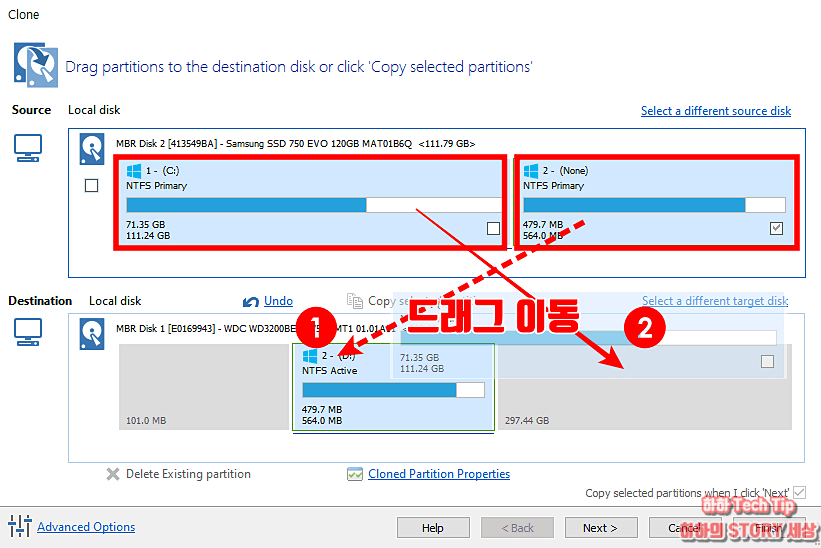Open the Advanced Options sliders icon
This screenshot has width=821, height=548.
point(20,526)
